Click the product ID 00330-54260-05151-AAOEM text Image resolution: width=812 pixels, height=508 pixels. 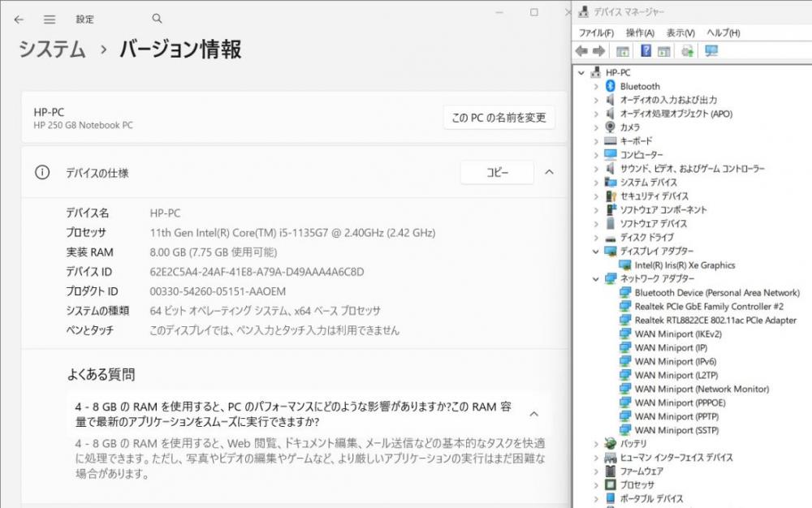(218, 291)
